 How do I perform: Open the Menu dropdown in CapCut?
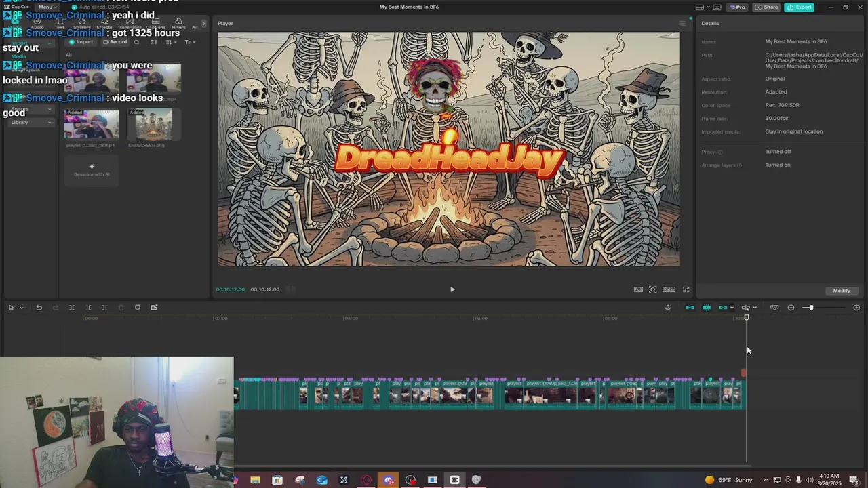(x=47, y=7)
